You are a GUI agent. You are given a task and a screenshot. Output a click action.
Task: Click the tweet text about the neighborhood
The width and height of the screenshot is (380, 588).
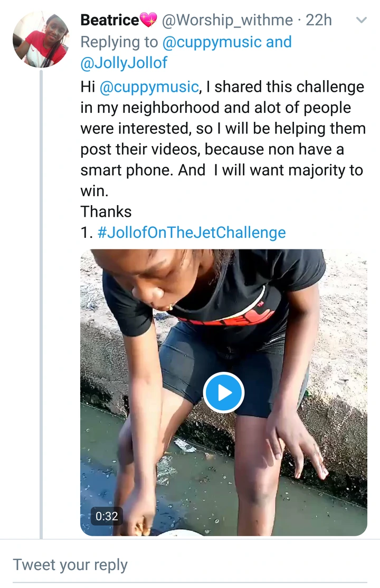point(215,108)
